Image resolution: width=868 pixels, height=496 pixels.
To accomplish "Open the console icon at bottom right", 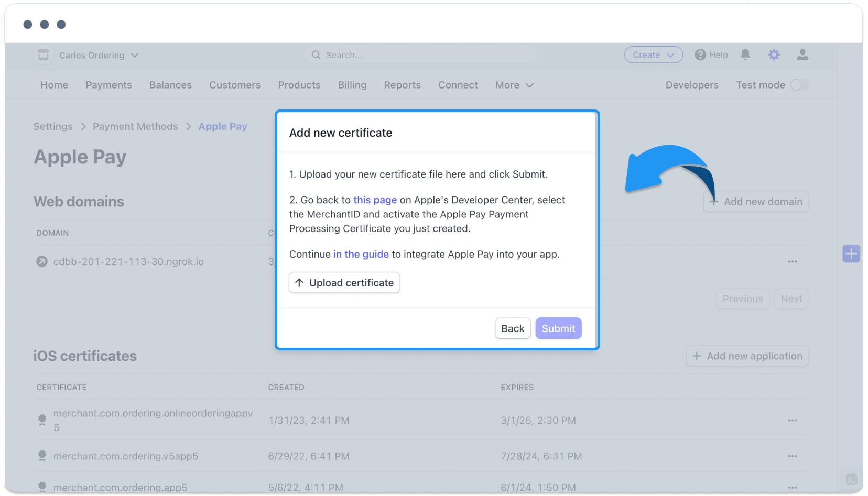I will coord(851,479).
